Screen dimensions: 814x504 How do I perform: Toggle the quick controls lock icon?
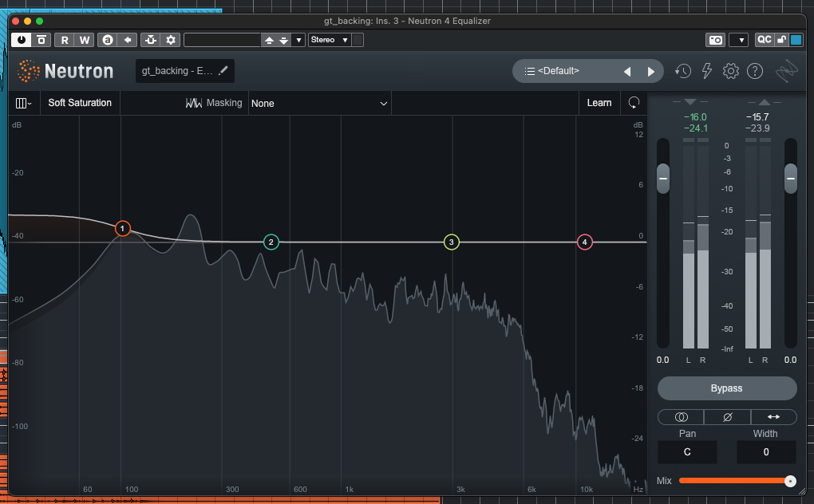click(781, 40)
